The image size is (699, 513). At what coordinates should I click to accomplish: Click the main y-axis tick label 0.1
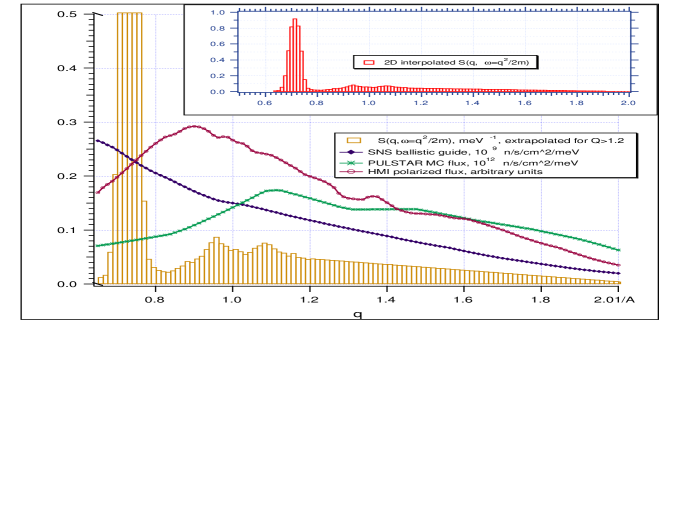(x=67, y=230)
